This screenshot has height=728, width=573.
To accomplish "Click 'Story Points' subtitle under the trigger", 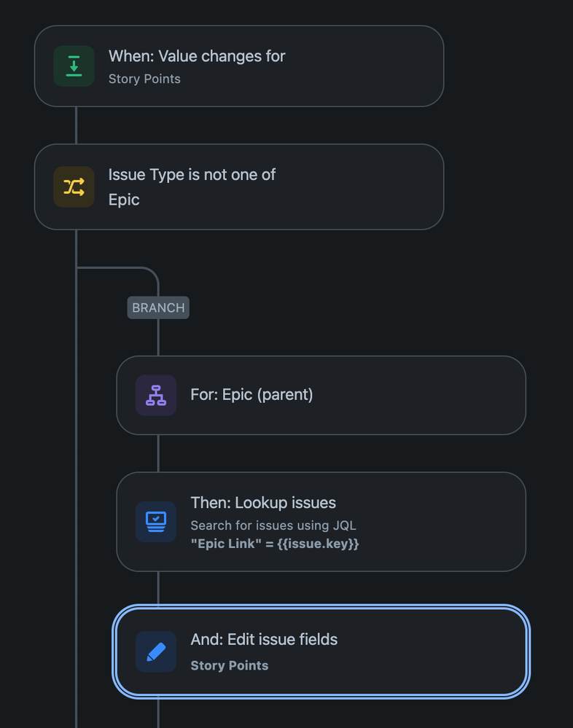I will [x=144, y=79].
